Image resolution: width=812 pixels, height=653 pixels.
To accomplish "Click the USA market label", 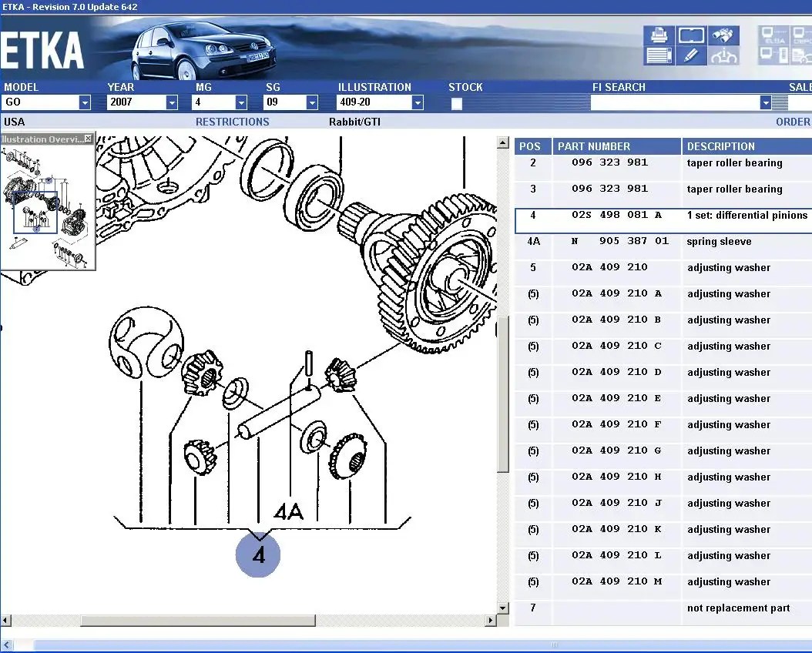I will coord(14,122).
